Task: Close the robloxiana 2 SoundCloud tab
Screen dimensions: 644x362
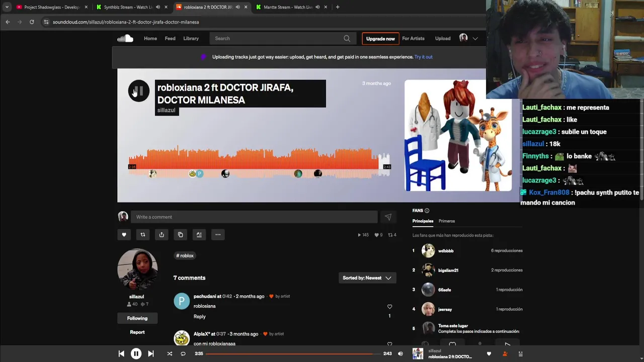Action: click(x=246, y=7)
